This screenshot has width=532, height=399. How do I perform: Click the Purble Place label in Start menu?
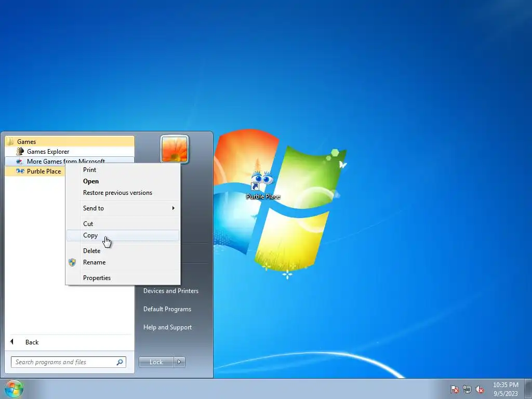tap(44, 171)
